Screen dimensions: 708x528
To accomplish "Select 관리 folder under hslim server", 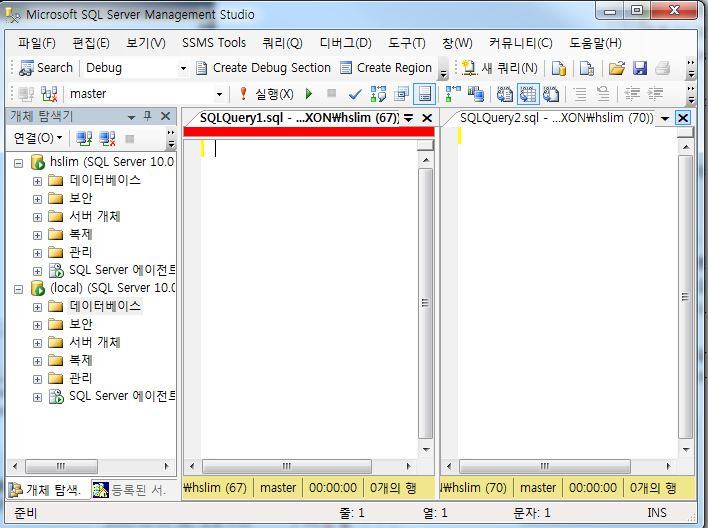I will (80, 252).
